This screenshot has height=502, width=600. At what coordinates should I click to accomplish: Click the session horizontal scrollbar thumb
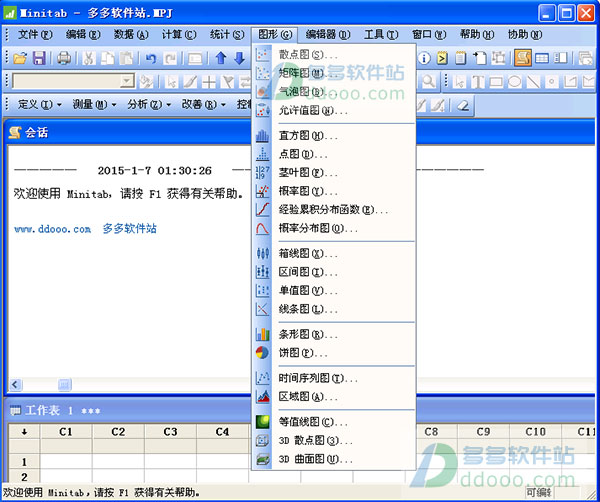(65, 384)
